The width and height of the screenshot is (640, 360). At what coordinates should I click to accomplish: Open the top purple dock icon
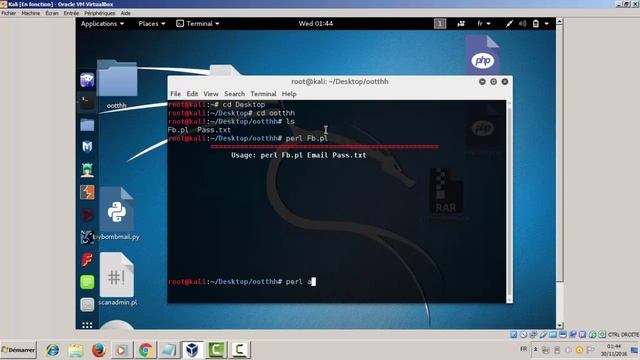click(87, 80)
